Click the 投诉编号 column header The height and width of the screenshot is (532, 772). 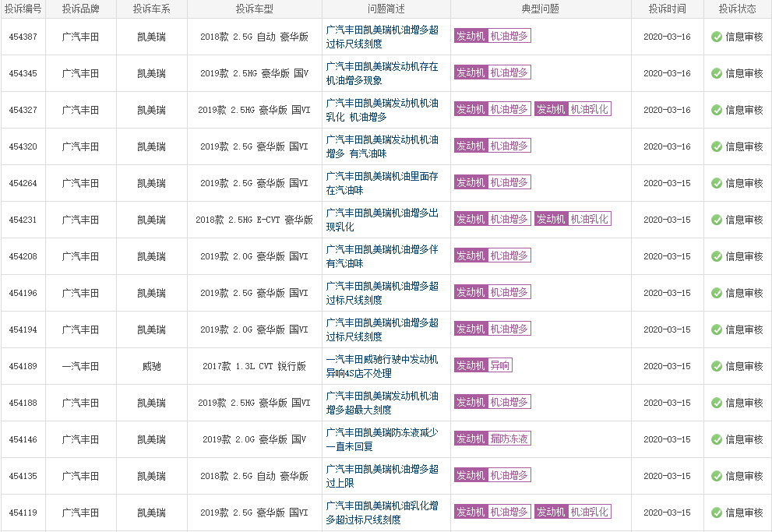pos(23,9)
